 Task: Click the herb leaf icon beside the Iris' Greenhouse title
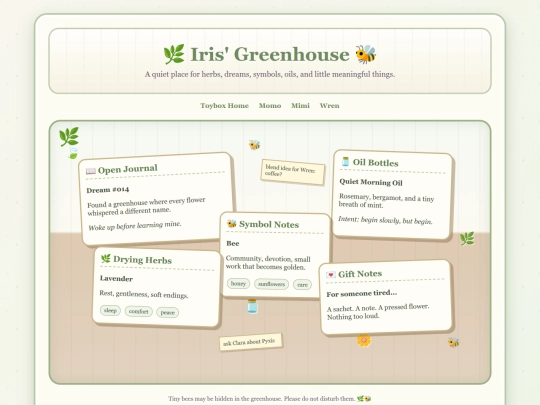click(x=174, y=54)
